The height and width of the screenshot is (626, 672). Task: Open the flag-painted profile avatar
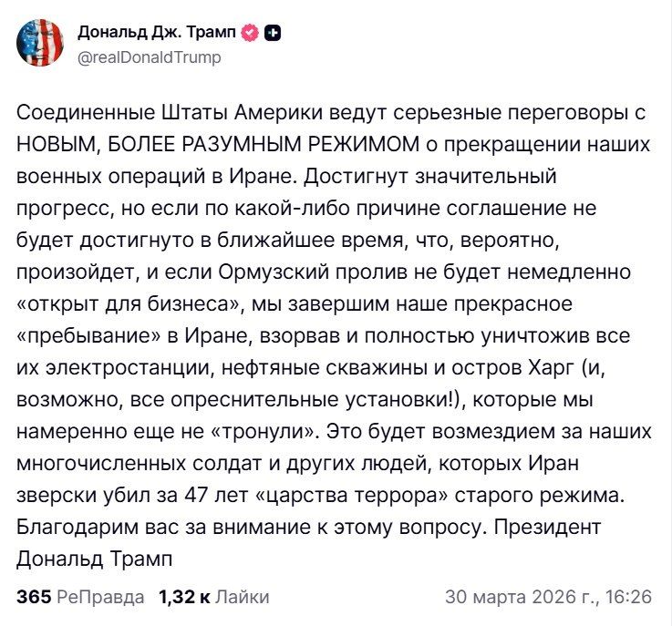[41, 43]
